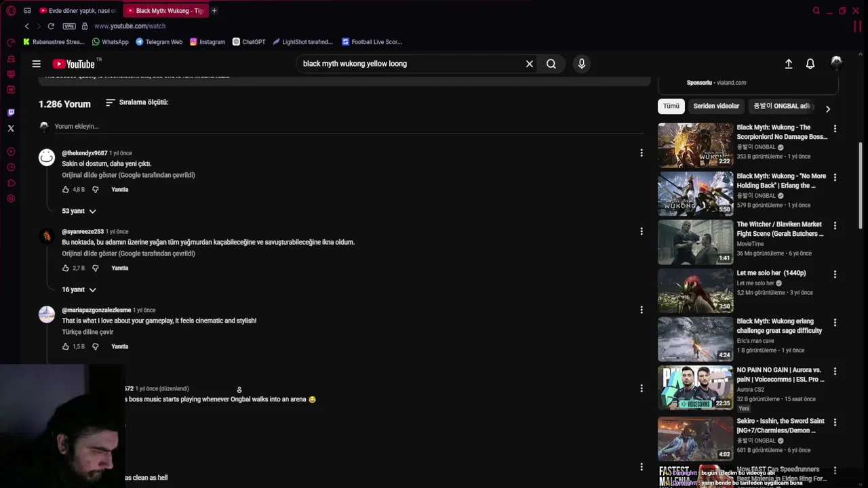Select the ONGBAL filter chip

(x=782, y=106)
